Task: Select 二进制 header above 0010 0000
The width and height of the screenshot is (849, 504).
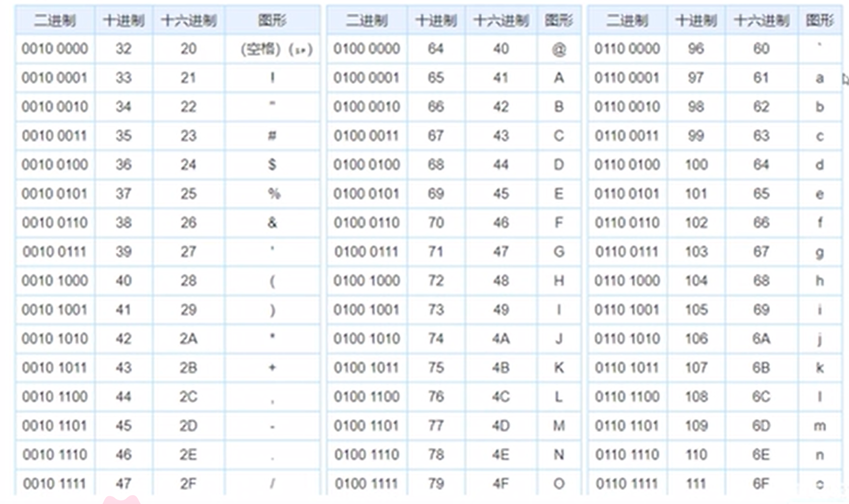Action: coord(55,21)
